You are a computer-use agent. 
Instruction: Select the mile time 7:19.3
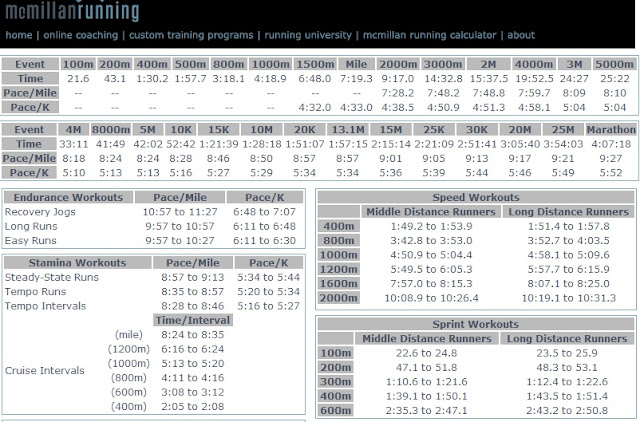point(356,78)
